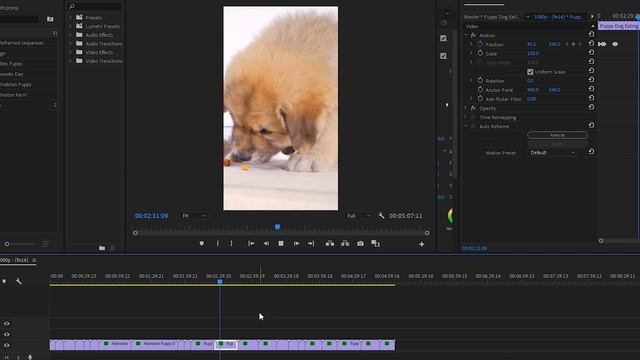Toggle bottom video track eye visibility
Image resolution: width=640 pixels, height=360 pixels.
click(x=7, y=345)
